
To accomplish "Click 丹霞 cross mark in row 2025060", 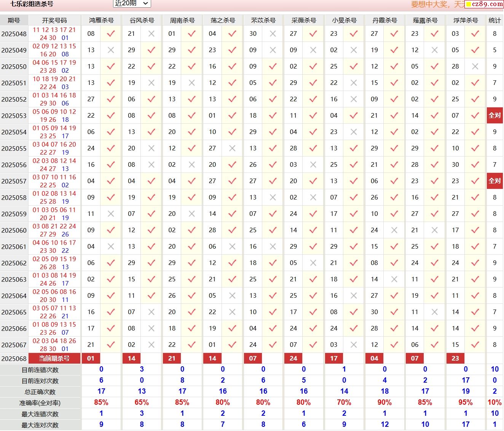I will tap(394, 230).
